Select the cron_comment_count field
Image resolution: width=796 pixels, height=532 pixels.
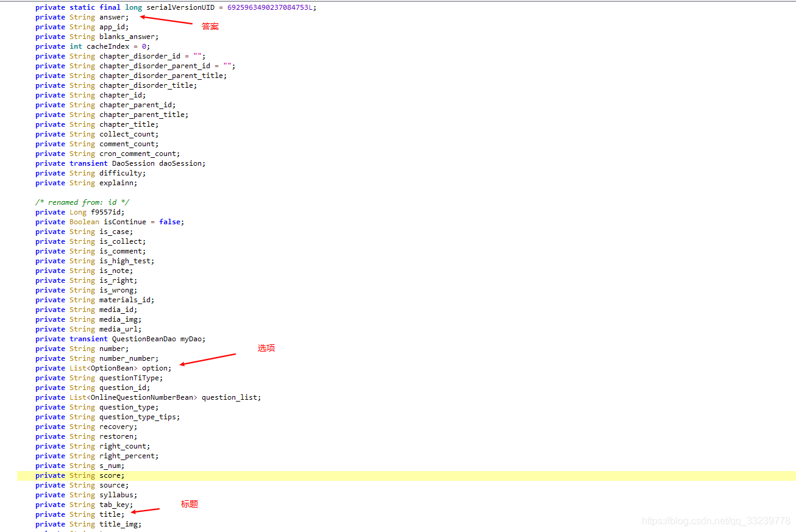coord(108,154)
